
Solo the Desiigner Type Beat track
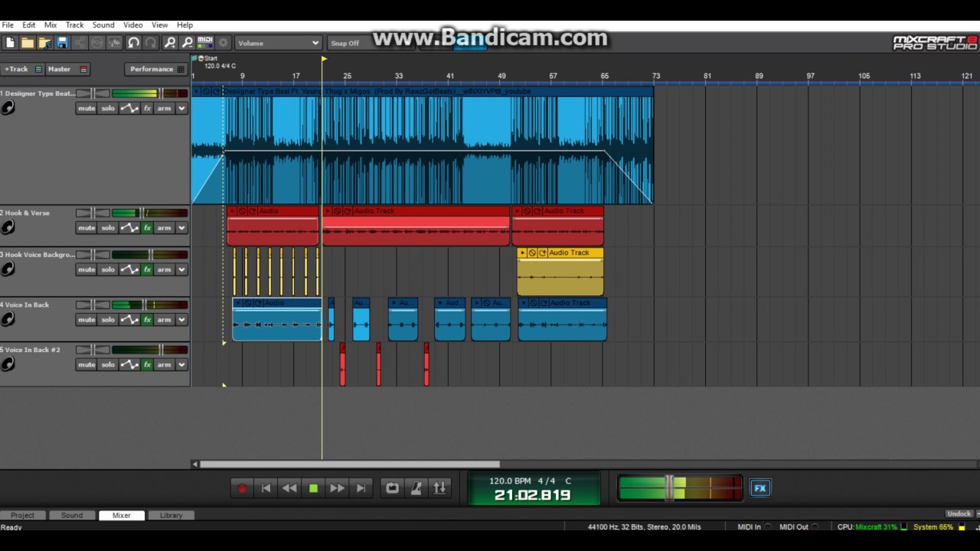[x=108, y=108]
